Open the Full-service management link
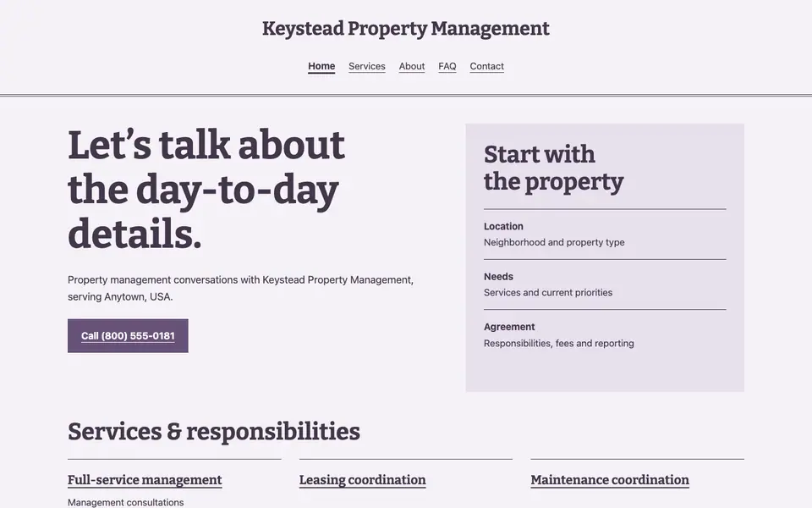This screenshot has height=508, width=812. [145, 480]
